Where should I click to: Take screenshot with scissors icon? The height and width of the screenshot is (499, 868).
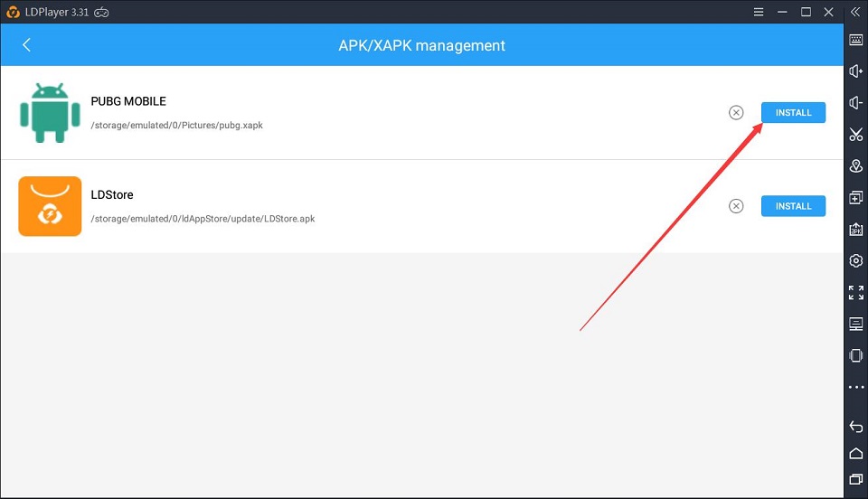(856, 134)
